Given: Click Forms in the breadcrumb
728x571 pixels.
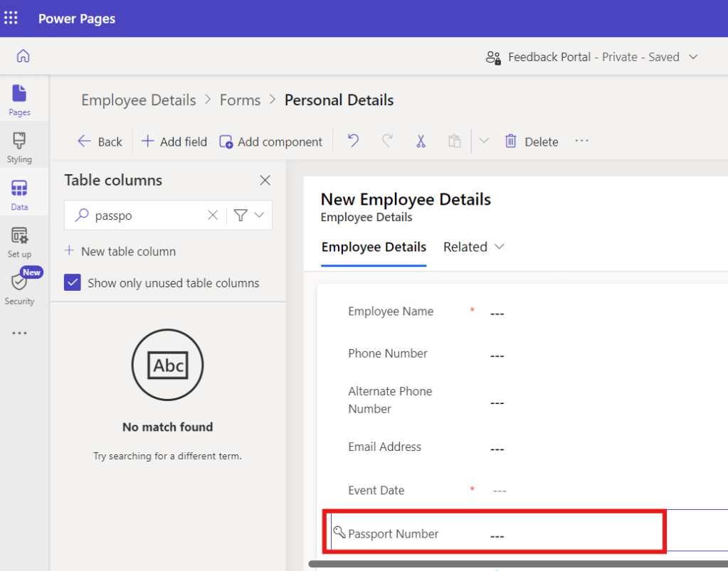Looking at the screenshot, I should coord(240,100).
